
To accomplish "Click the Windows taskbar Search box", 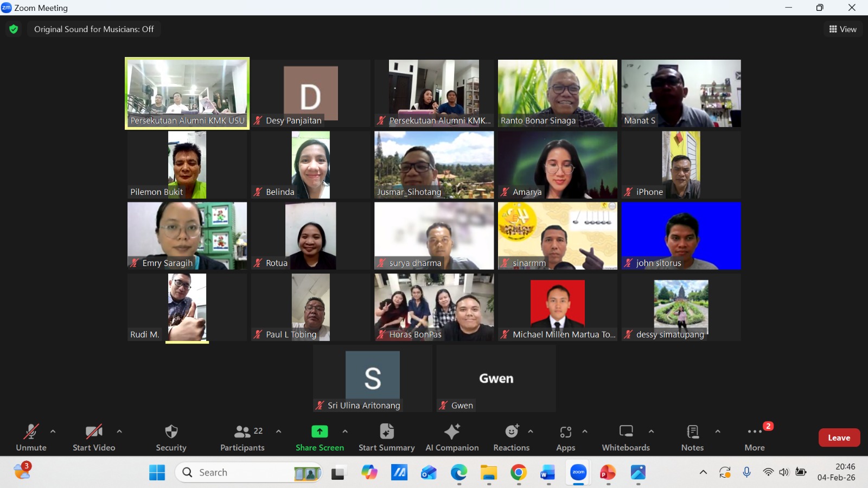I will pos(250,472).
